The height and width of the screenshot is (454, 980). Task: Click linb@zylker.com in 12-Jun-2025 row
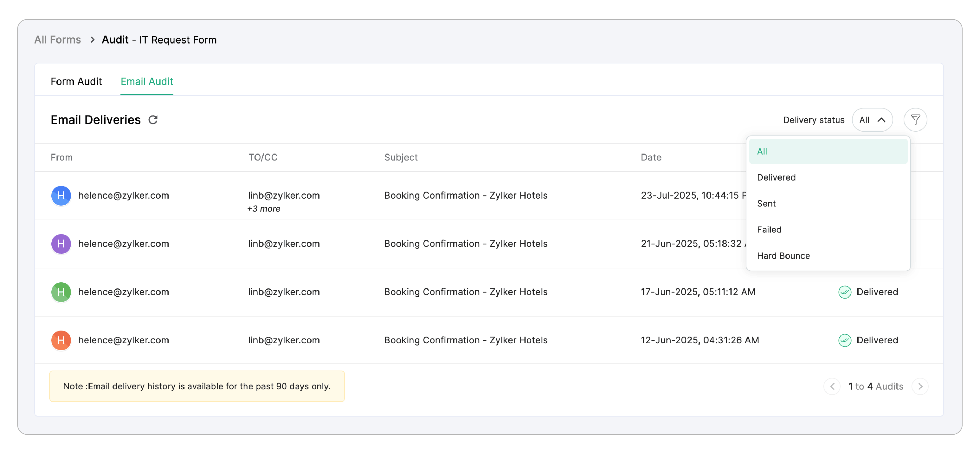[x=284, y=340]
